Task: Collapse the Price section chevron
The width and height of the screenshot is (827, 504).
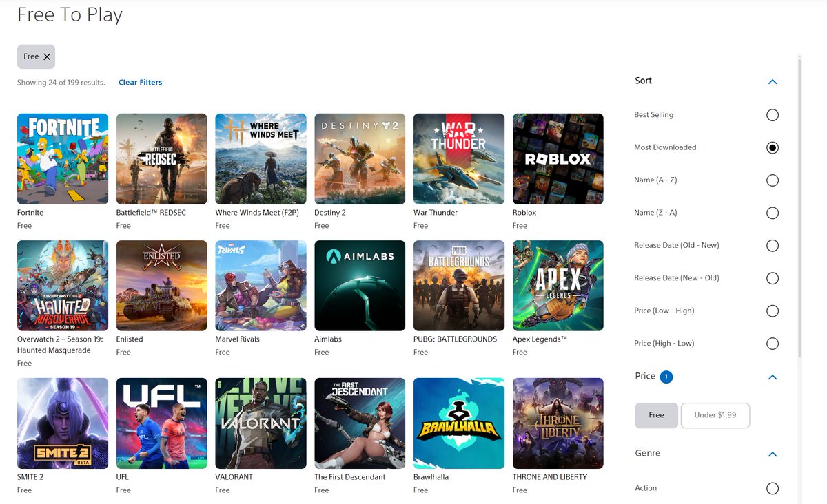Action: [x=773, y=377]
